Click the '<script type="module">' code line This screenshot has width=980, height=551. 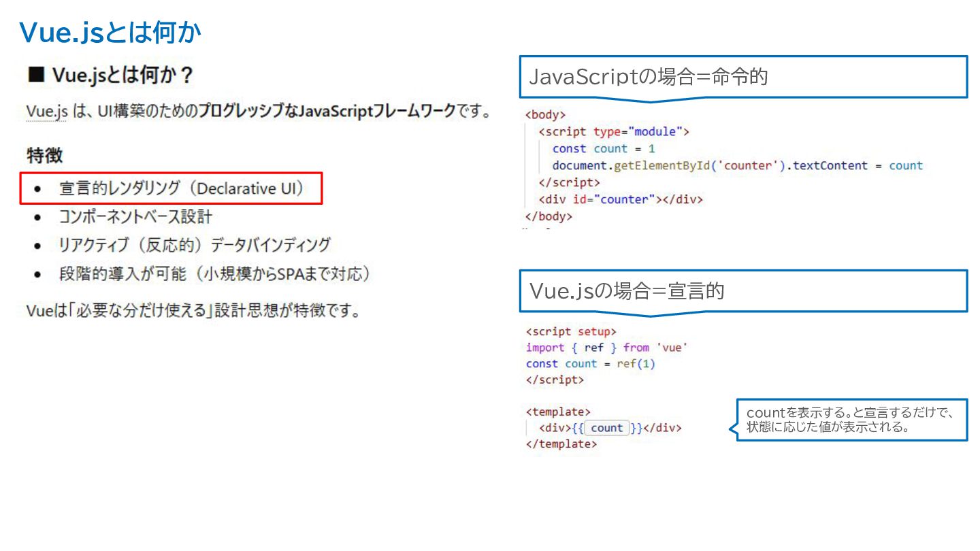pyautogui.click(x=614, y=131)
